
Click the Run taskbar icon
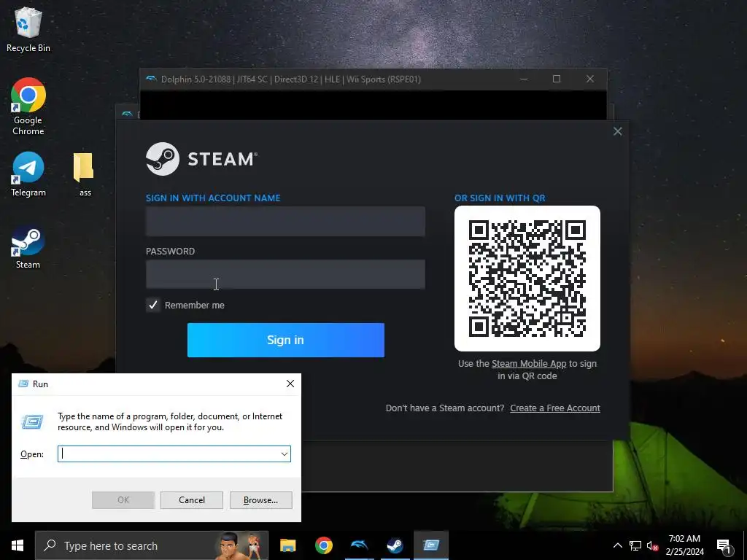tap(430, 545)
